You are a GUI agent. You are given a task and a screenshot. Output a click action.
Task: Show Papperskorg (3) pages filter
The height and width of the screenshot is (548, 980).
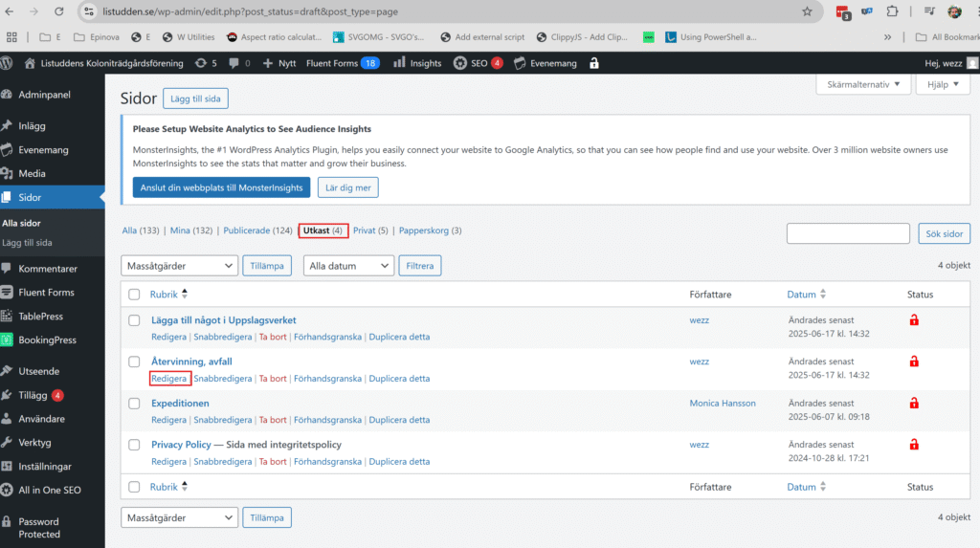click(x=430, y=230)
